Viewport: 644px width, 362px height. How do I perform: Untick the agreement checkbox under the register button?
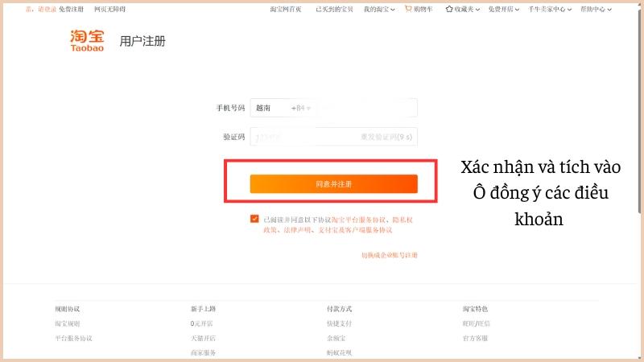coord(254,219)
